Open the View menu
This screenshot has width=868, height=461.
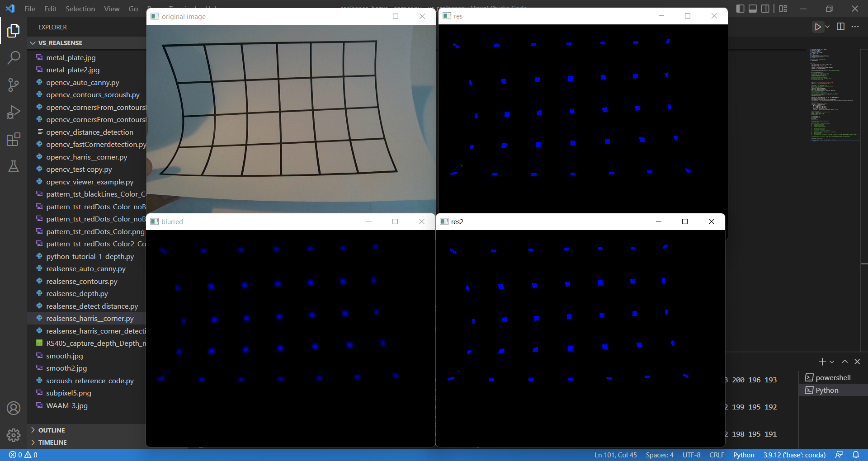coord(111,9)
